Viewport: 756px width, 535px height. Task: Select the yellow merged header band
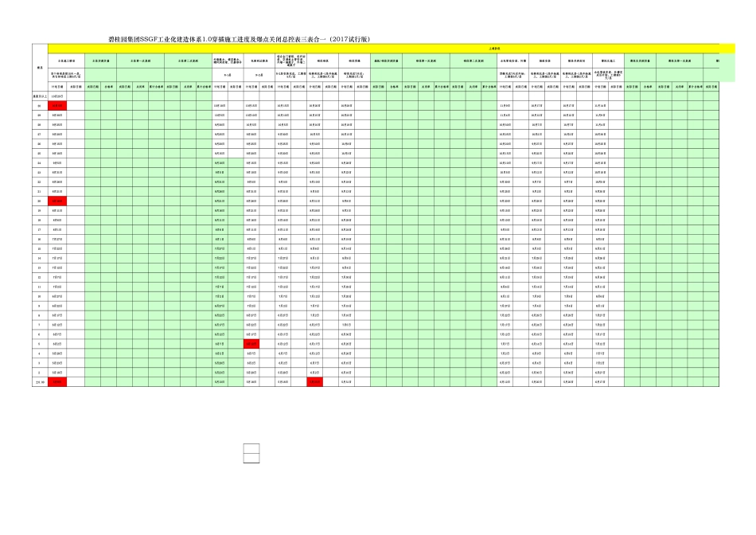pyautogui.click(x=382, y=49)
